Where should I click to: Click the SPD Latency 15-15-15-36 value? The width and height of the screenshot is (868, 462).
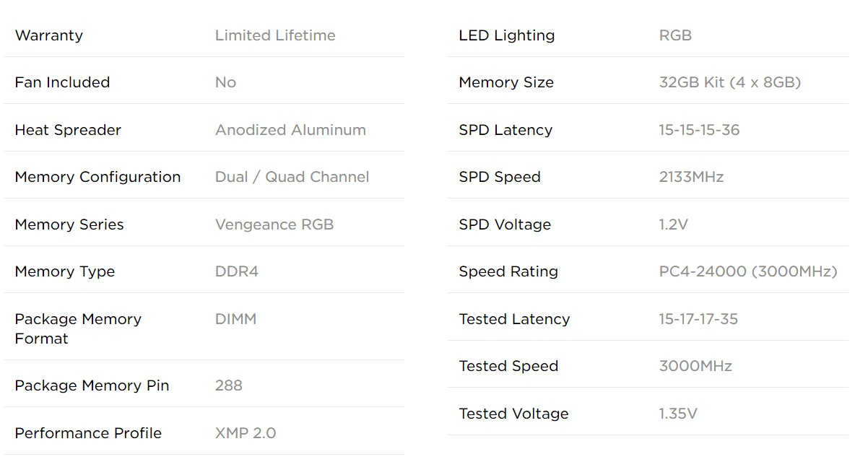(x=699, y=130)
